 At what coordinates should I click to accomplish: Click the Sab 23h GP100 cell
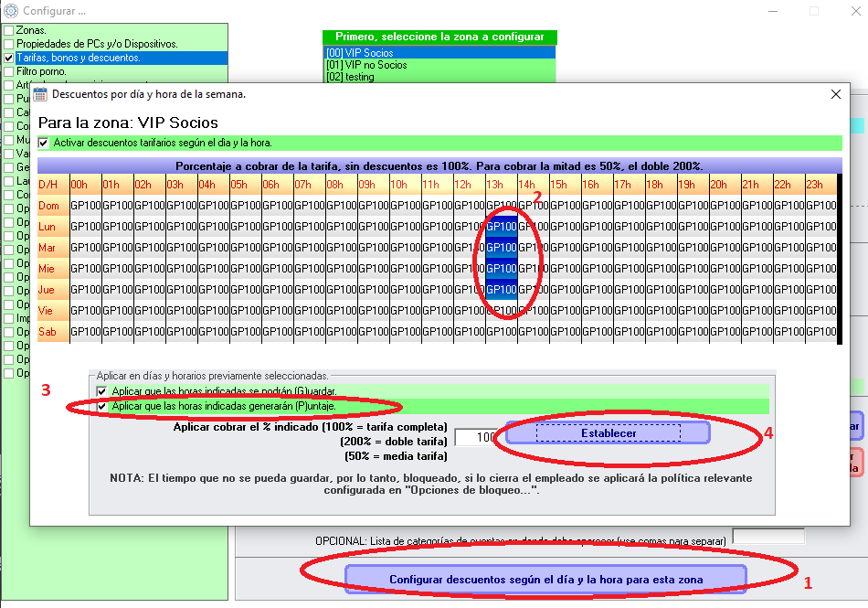(x=821, y=332)
